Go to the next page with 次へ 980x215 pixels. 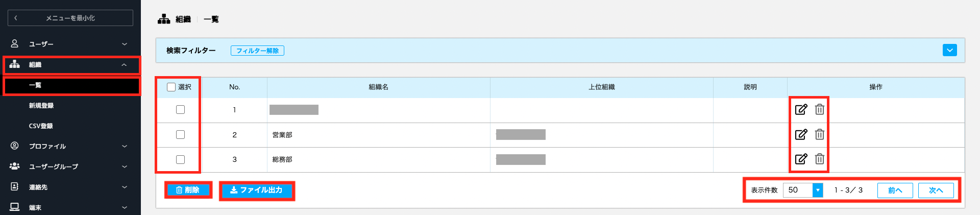pos(936,190)
